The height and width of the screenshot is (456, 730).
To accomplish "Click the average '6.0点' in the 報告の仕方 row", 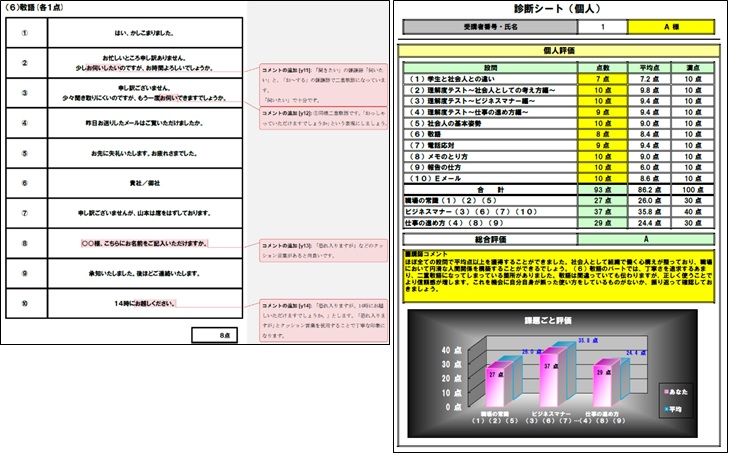I will [x=649, y=167].
